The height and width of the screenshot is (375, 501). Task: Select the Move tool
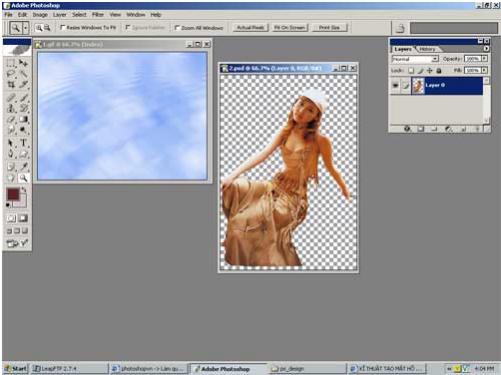point(23,63)
